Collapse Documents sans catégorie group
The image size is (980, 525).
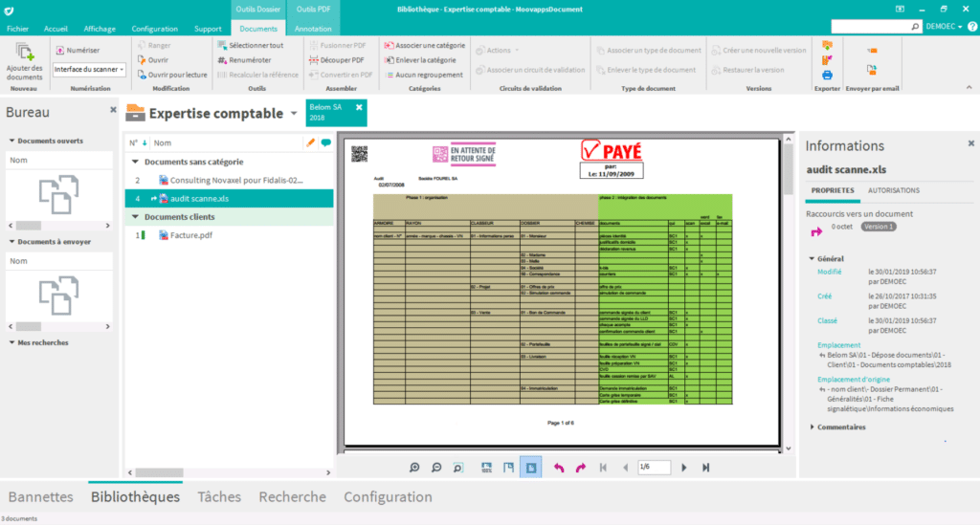tap(135, 162)
